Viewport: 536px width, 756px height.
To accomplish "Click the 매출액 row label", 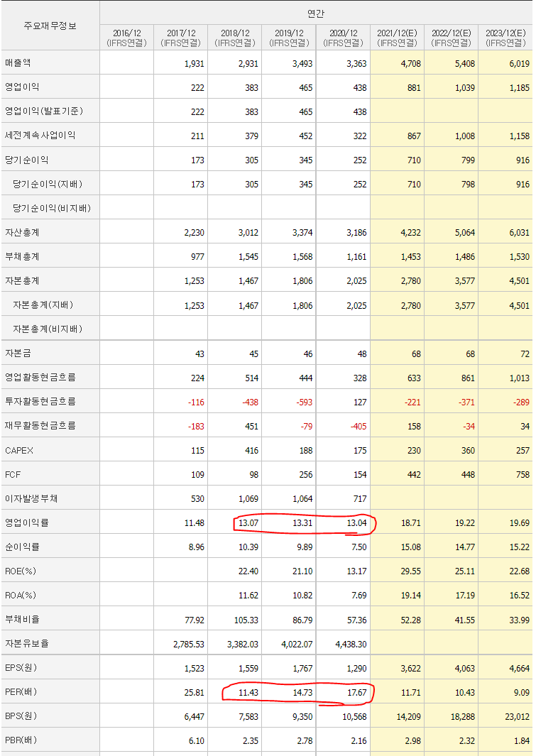I will (x=18, y=62).
